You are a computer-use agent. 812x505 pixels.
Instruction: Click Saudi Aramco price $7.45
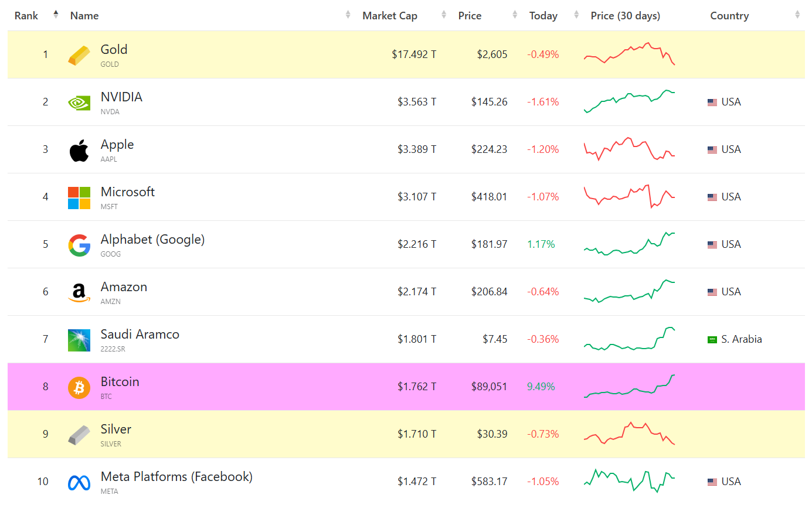click(495, 340)
